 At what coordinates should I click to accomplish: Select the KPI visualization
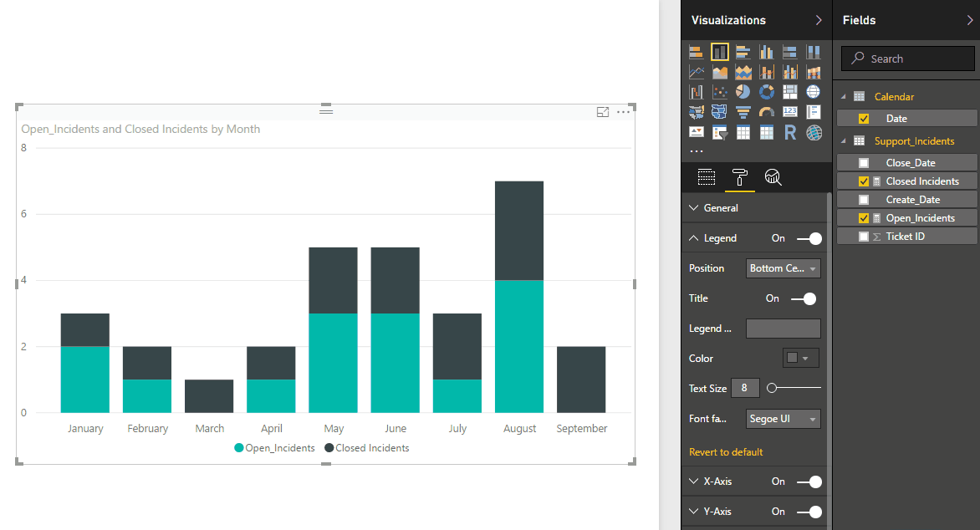[x=696, y=132]
